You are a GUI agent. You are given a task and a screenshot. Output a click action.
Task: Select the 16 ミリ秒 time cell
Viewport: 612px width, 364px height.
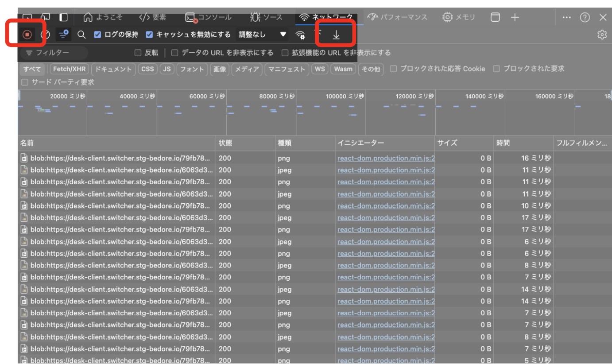click(x=524, y=158)
